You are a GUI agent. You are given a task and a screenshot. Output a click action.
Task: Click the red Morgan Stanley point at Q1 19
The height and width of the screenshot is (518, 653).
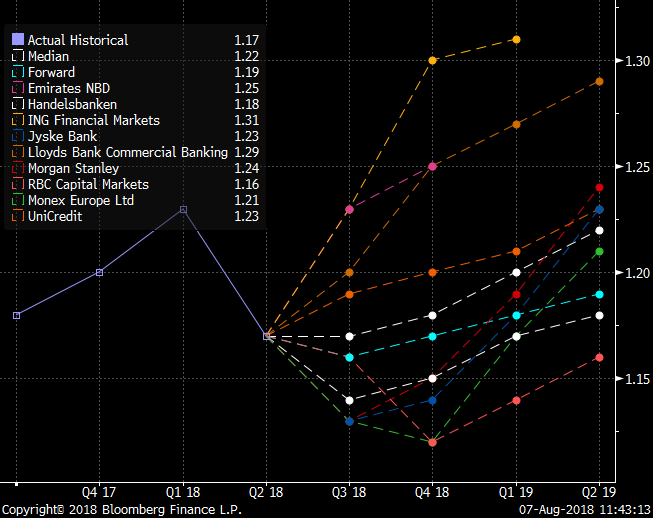pos(516,295)
